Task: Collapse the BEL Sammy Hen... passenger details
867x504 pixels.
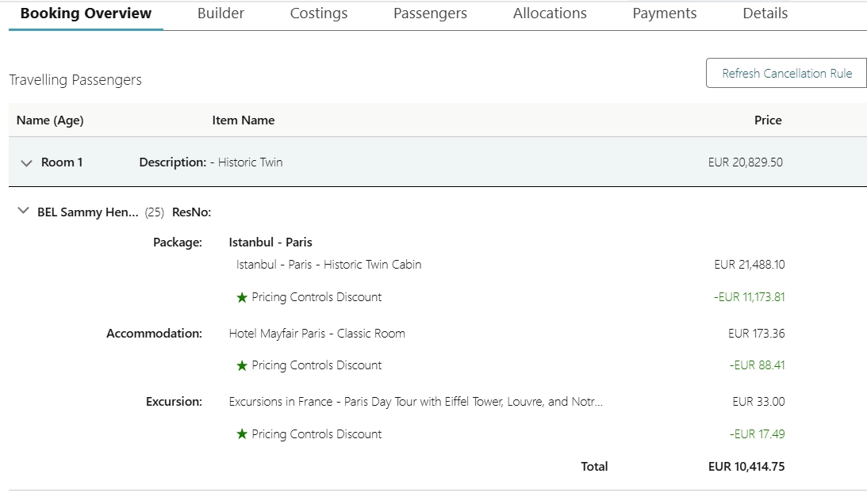Action: pos(23,212)
